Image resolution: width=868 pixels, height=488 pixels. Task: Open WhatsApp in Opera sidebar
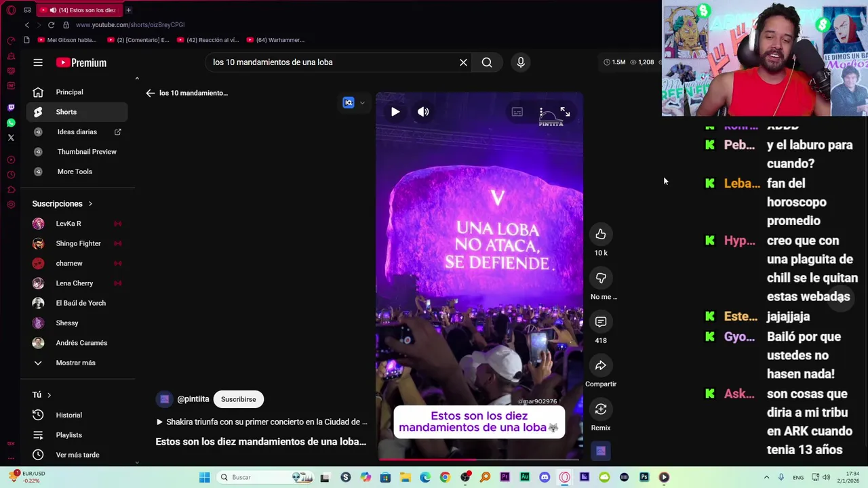[x=11, y=123]
